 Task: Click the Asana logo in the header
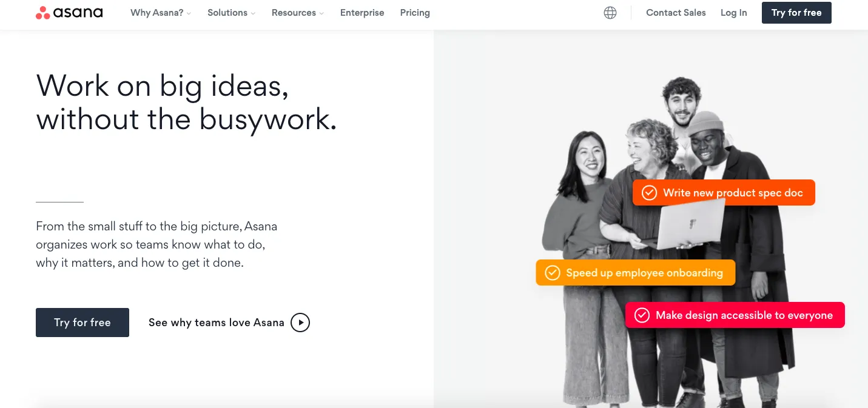69,13
